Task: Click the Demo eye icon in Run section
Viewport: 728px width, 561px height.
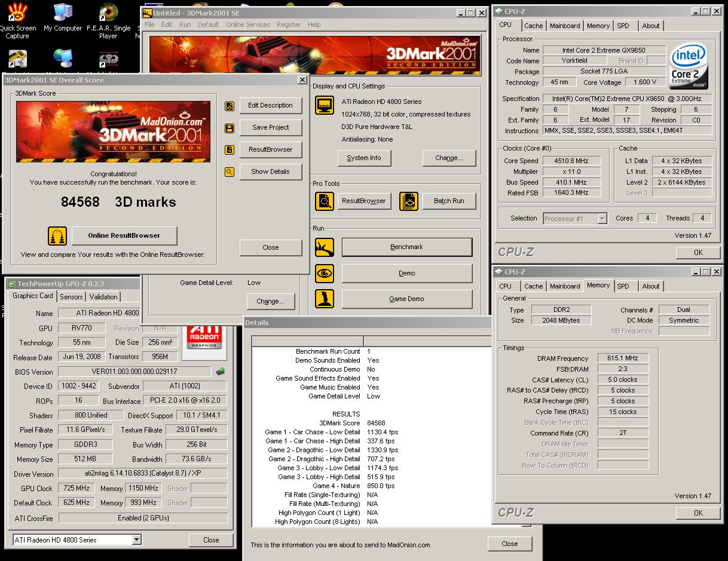Action: click(325, 273)
